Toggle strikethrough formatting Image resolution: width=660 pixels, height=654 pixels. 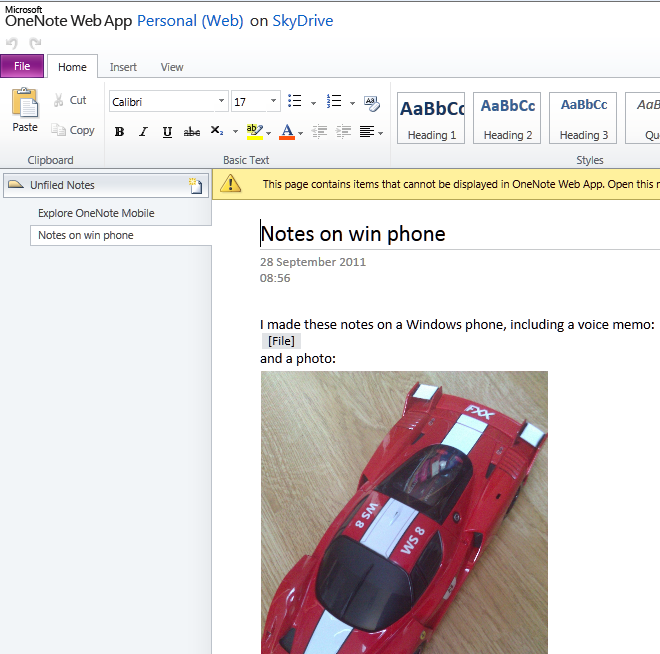(x=192, y=132)
